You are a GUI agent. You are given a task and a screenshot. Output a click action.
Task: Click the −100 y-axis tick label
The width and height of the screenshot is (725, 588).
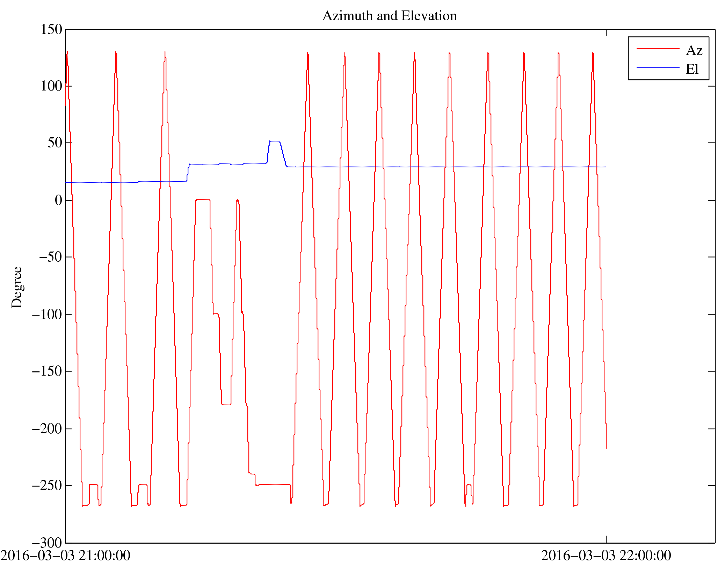[47, 314]
